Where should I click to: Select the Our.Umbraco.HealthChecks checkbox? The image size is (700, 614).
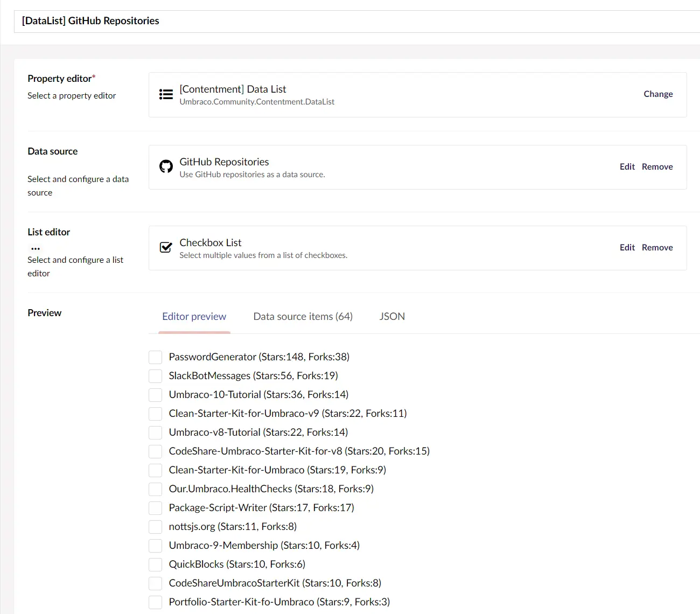pos(155,489)
